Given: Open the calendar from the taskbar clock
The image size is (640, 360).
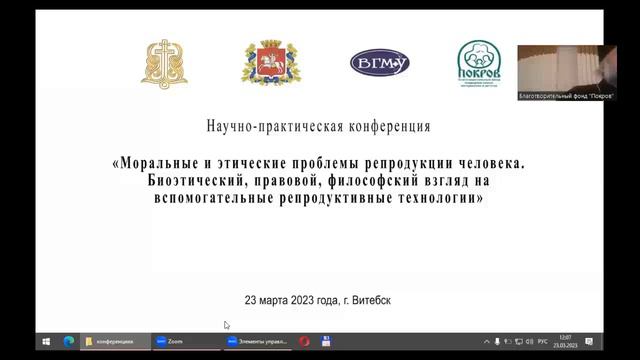Looking at the screenshot, I should coord(565,341).
